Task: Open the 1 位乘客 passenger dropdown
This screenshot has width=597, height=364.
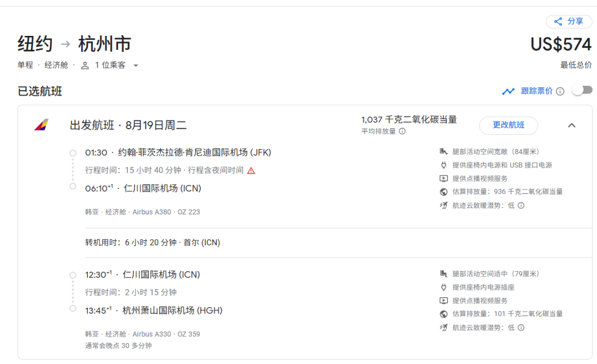Action: click(x=135, y=66)
